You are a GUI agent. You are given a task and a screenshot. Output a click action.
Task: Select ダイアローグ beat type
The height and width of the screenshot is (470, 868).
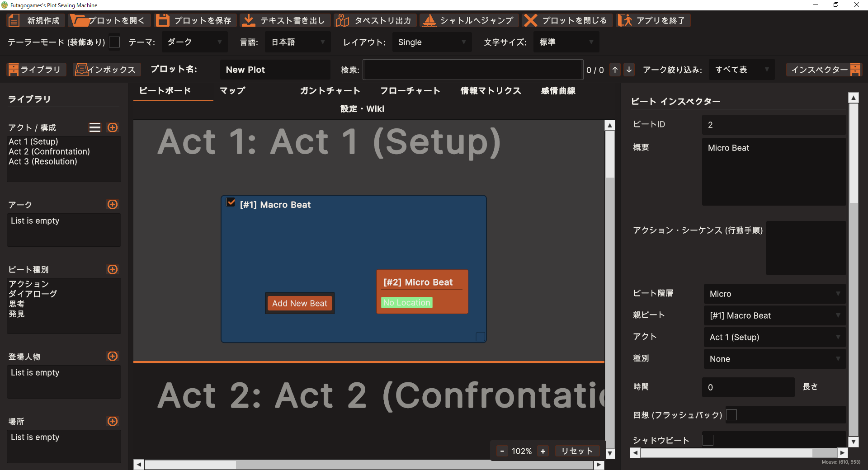pos(33,294)
